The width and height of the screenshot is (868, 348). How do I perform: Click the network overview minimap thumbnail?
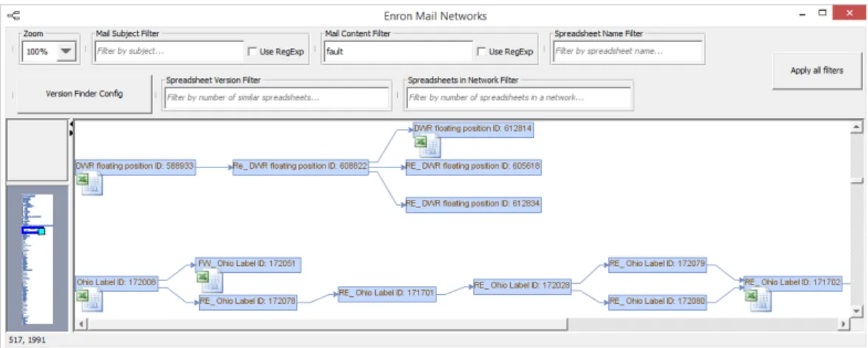click(x=37, y=258)
